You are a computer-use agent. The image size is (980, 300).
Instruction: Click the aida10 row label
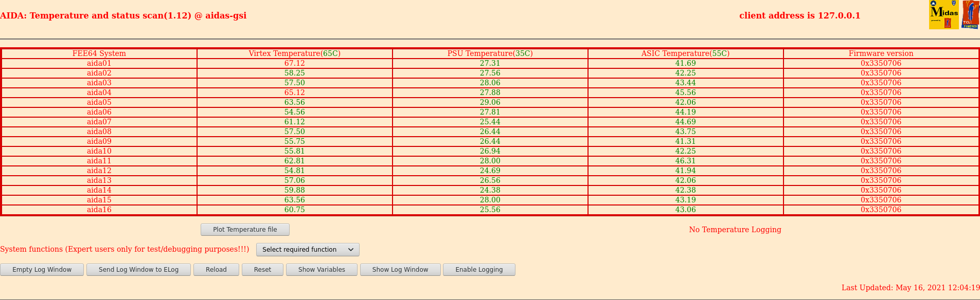(99, 151)
